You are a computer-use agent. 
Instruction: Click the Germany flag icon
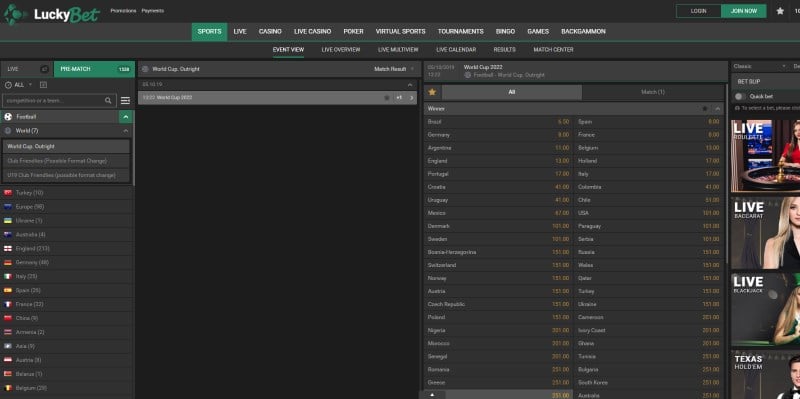8,262
